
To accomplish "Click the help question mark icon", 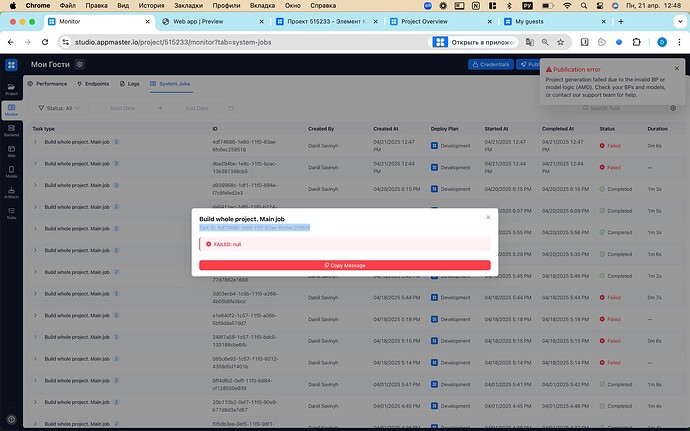I will 11,420.
